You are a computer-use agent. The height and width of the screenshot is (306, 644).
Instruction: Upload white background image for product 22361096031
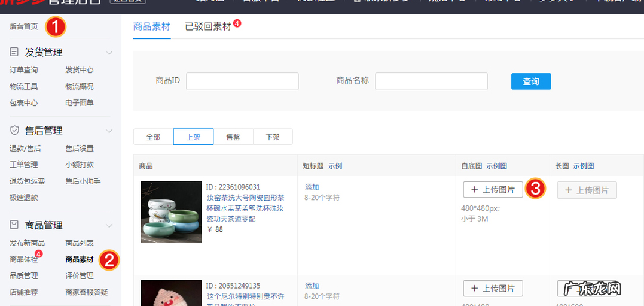(x=493, y=190)
